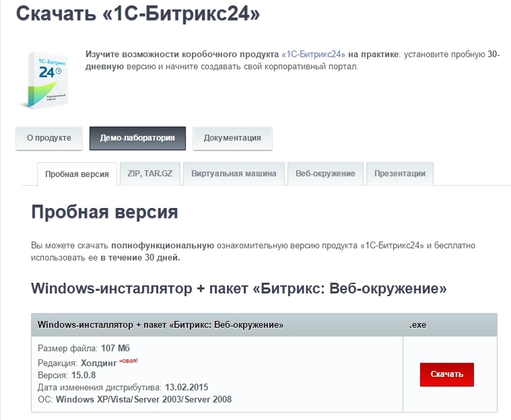
Task: Click the page title Скачать «1С-Битрикс24»
Action: tap(138, 13)
